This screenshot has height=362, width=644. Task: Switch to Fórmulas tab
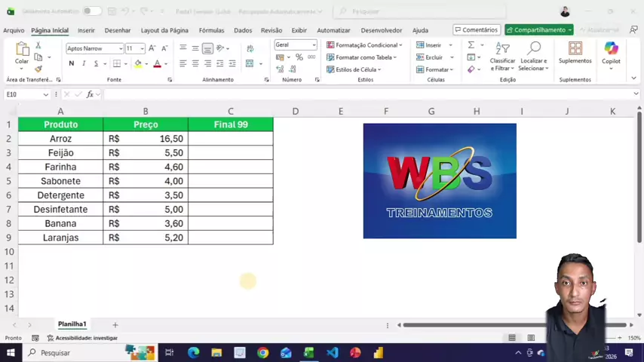pyautogui.click(x=211, y=30)
